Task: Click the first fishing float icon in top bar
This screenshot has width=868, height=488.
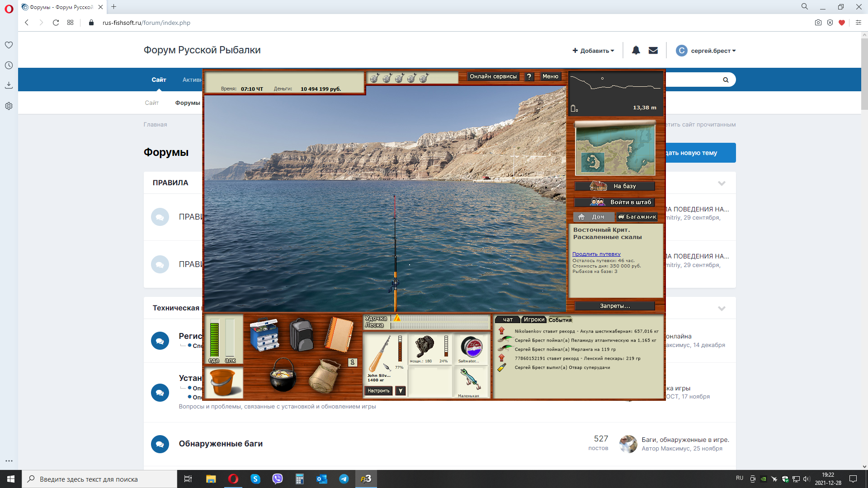Action: (374, 78)
